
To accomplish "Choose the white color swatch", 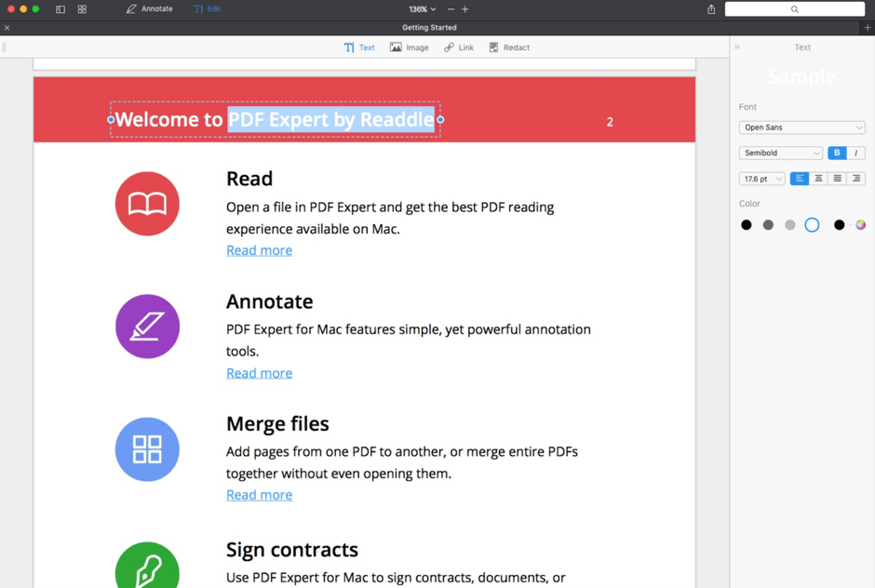I will click(812, 225).
